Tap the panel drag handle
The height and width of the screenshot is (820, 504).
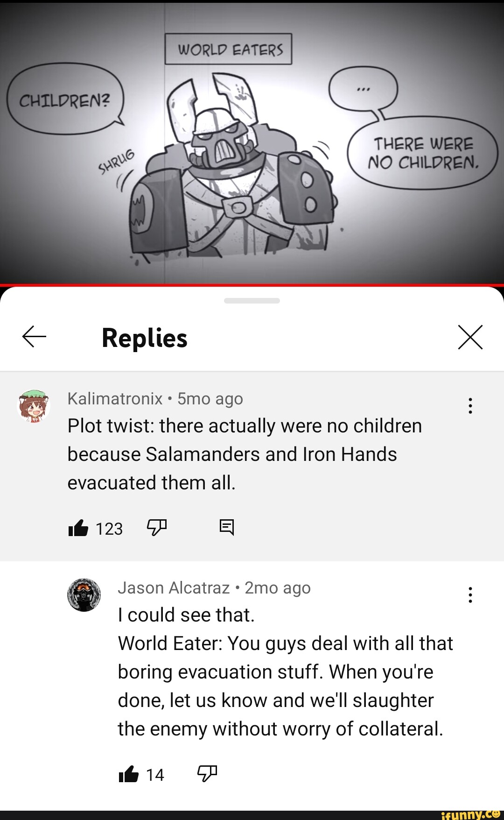(x=252, y=301)
